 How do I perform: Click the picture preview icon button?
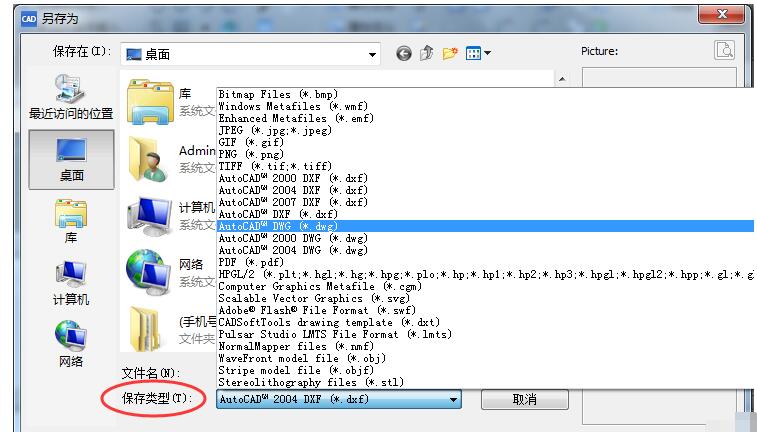point(724,50)
